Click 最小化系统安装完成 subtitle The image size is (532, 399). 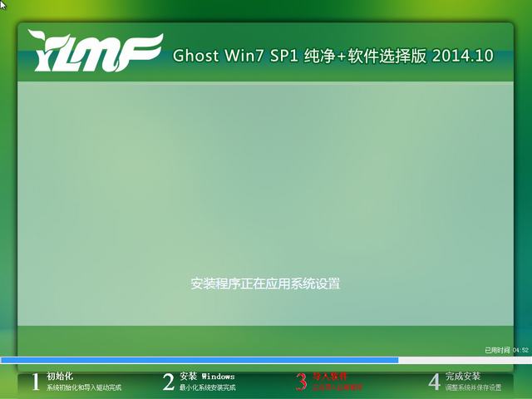(x=207, y=387)
